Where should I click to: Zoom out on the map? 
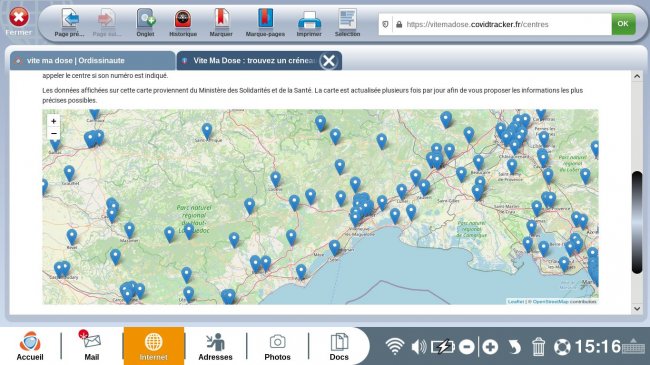(53, 134)
